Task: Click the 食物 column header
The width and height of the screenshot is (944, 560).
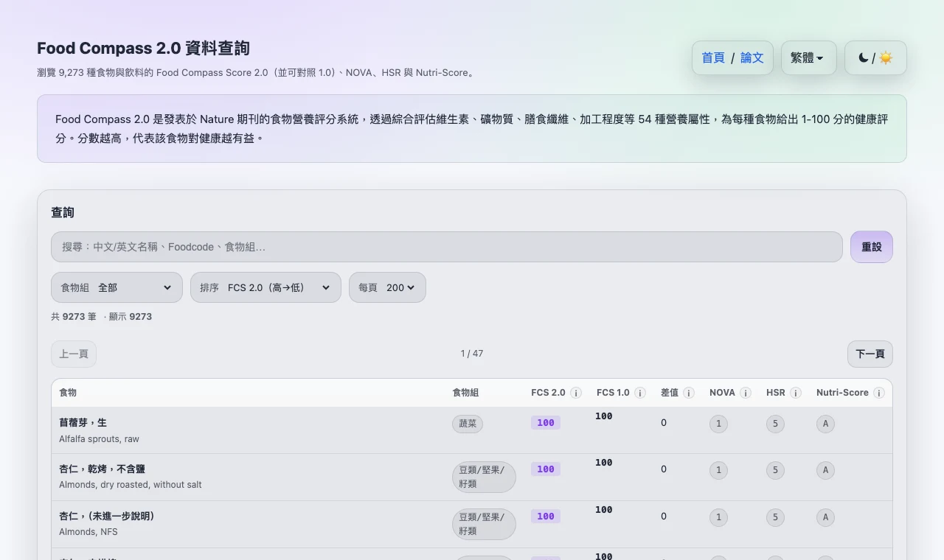Action: point(68,393)
